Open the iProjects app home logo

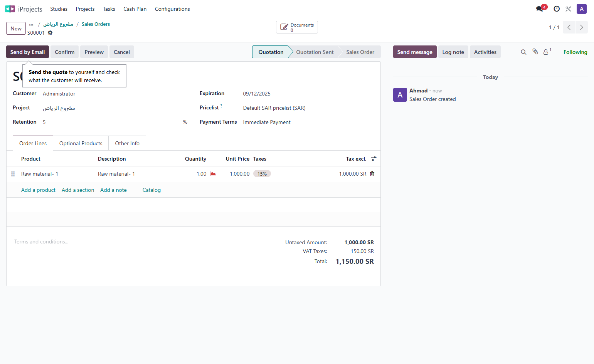(x=10, y=9)
